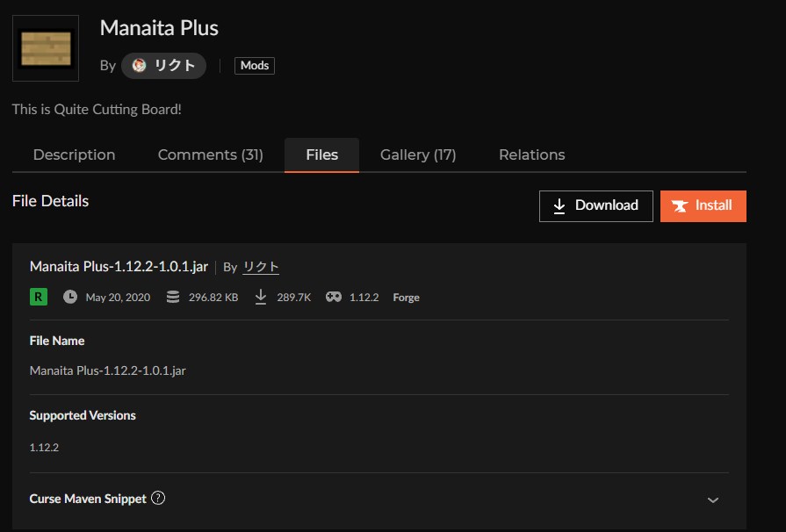Click the Curse Maven Snippet help icon
This screenshot has width=786, height=532.
pyautogui.click(x=158, y=498)
